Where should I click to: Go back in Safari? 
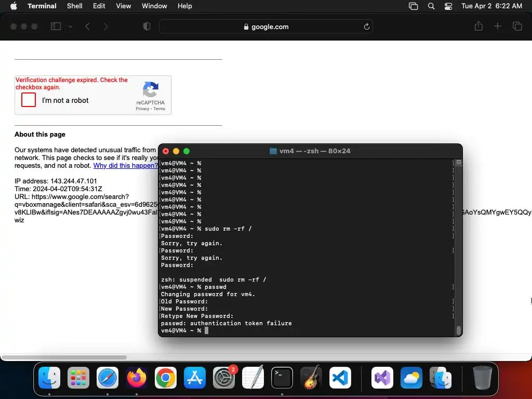pyautogui.click(x=87, y=26)
